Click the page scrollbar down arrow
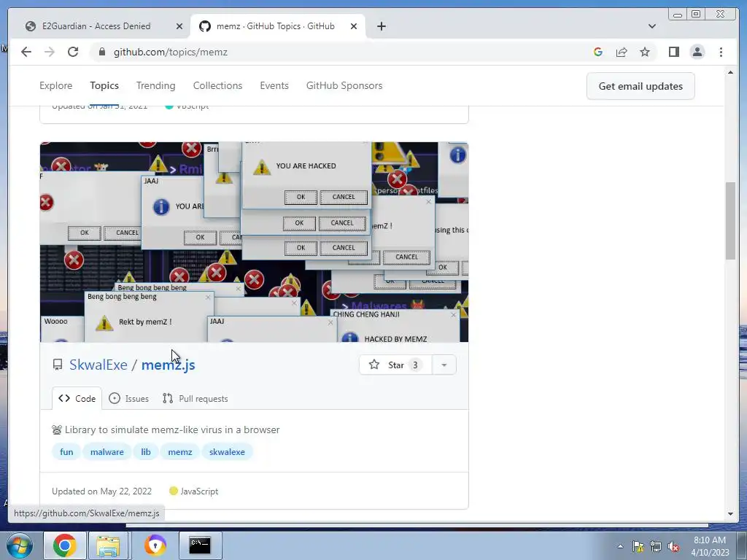This screenshot has width=747, height=560. click(730, 514)
